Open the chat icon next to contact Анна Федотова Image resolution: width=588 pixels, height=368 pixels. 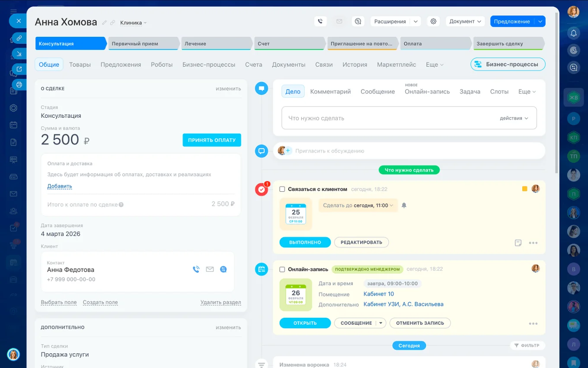coord(224,269)
